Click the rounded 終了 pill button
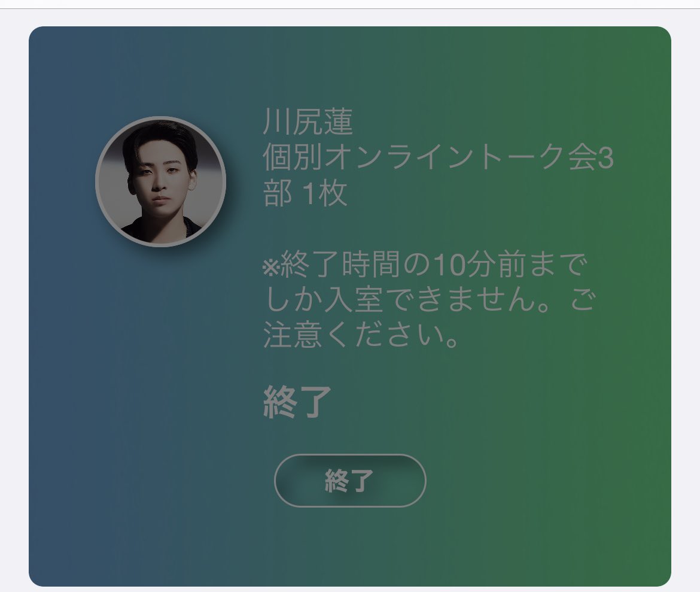 (350, 481)
